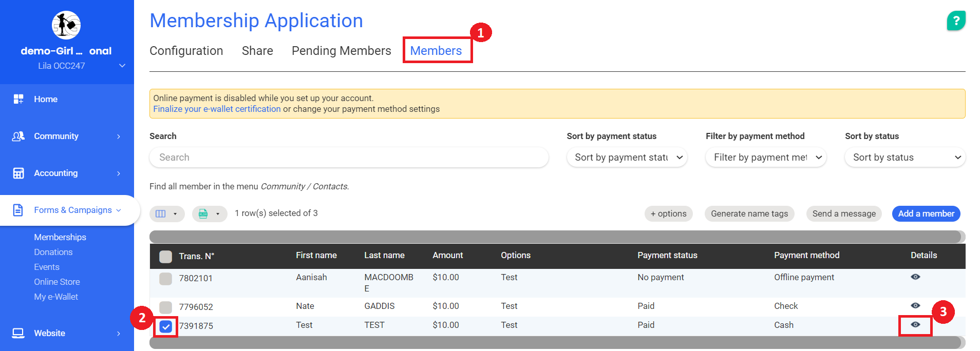Click last name GADDIS cell
Screen dimensions: 980x351
(x=380, y=306)
